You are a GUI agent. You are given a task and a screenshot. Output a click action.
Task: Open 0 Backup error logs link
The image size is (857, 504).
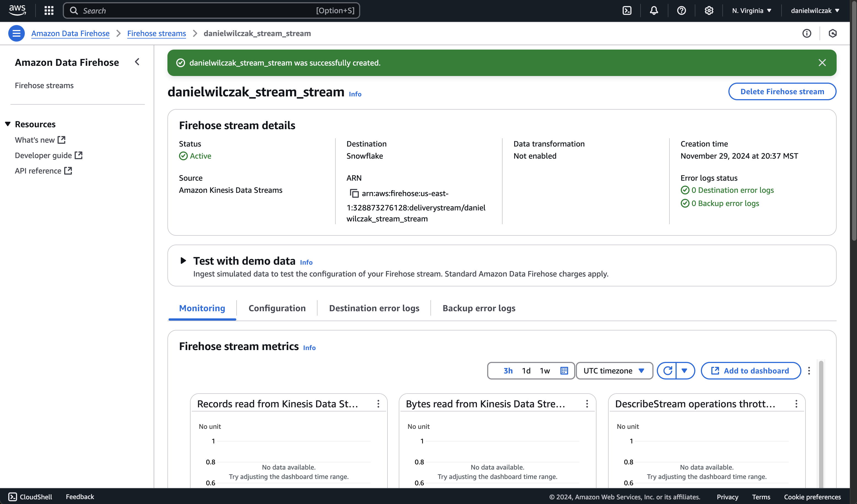click(x=725, y=203)
